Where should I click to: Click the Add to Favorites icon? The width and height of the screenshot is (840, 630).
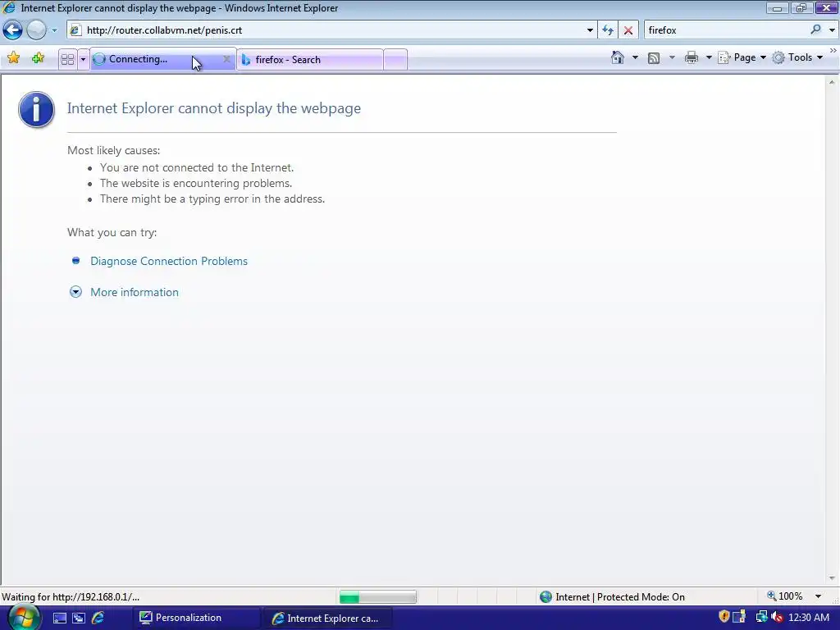[38, 58]
